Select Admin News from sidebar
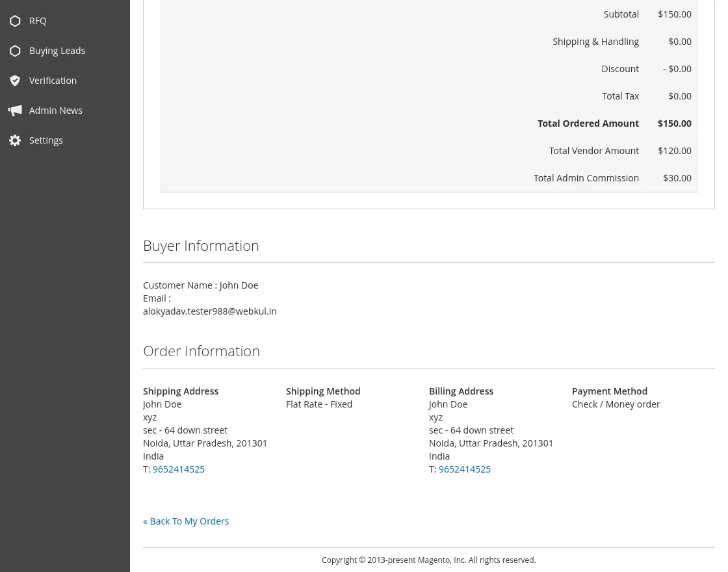This screenshot has height=572, width=728. coord(56,110)
